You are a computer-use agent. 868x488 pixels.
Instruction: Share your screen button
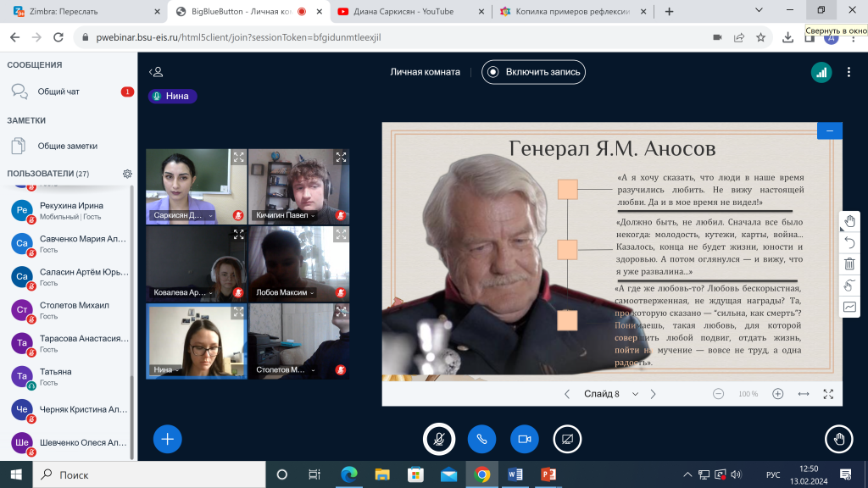tap(567, 440)
